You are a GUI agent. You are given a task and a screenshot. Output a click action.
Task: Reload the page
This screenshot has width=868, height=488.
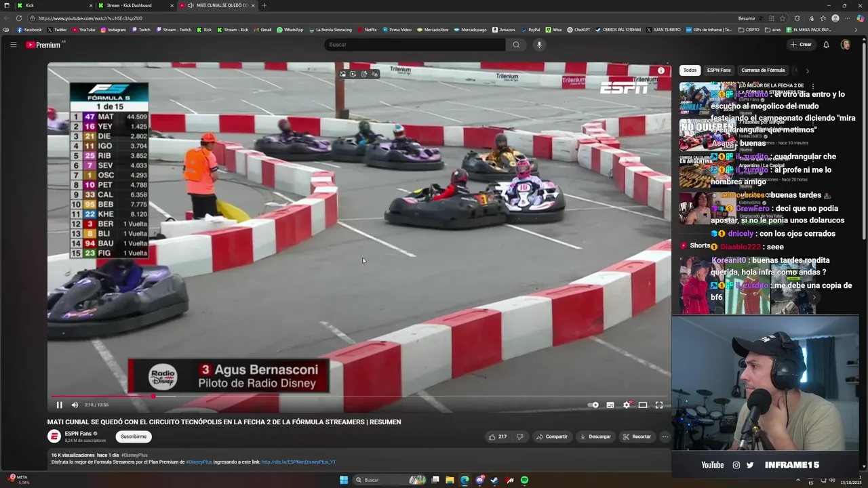pos(18,18)
